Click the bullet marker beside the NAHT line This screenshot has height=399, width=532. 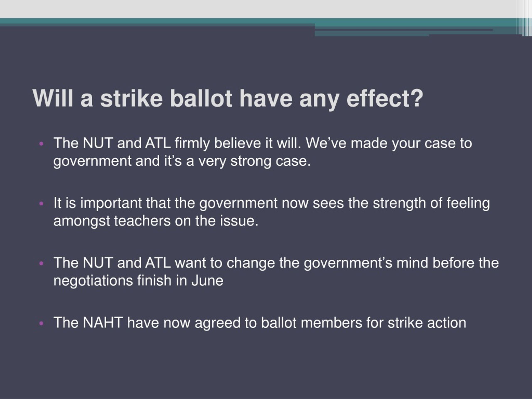(x=41, y=323)
